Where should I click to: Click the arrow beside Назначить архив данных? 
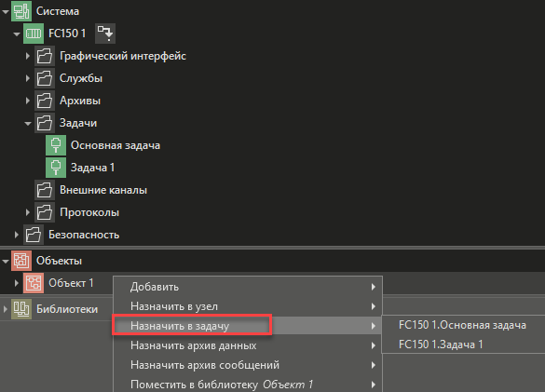coord(373,345)
